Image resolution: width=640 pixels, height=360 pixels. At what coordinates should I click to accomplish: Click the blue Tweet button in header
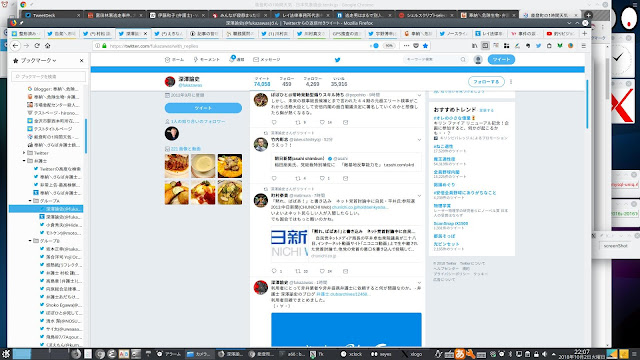pyautogui.click(x=501, y=60)
